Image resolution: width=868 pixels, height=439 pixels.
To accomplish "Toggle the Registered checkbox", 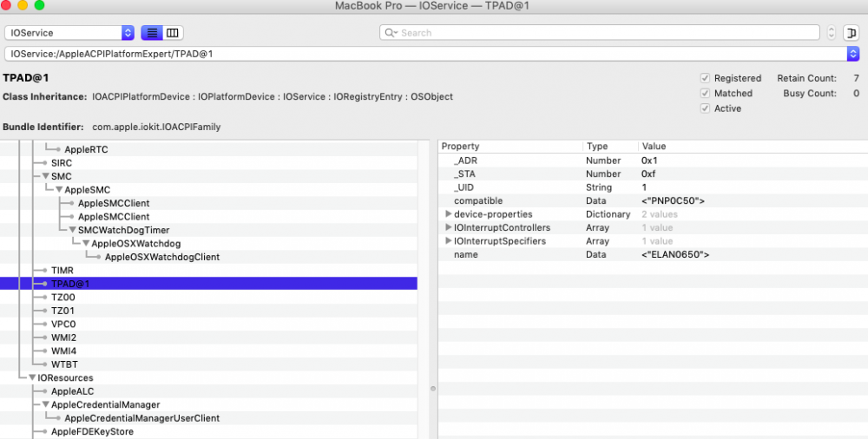I will pos(705,78).
